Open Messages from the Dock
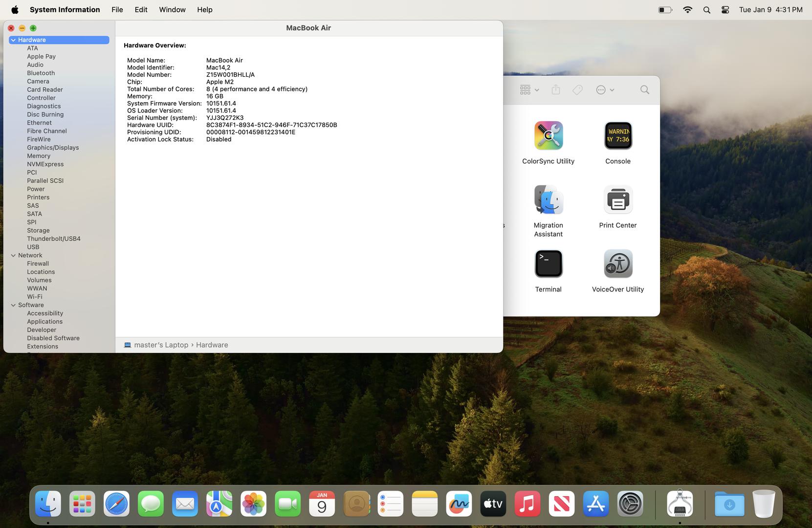Screen dimensions: 812x528 [x=151, y=504]
